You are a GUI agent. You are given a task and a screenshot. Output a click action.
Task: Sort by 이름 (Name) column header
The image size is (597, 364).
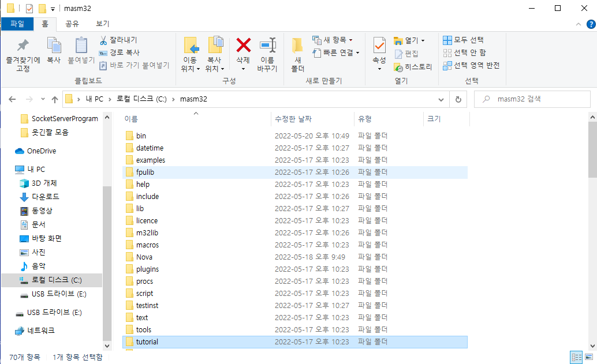(196, 119)
